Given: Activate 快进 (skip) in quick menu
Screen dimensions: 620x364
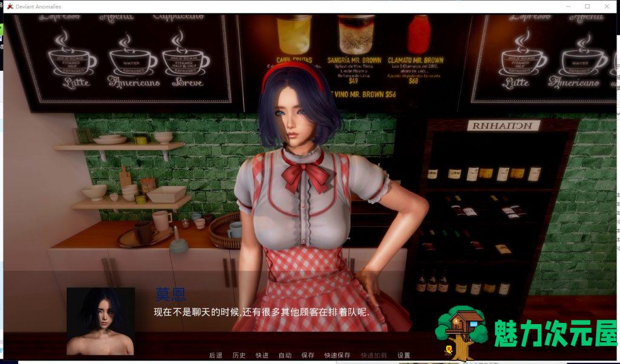Looking at the screenshot, I should (262, 356).
